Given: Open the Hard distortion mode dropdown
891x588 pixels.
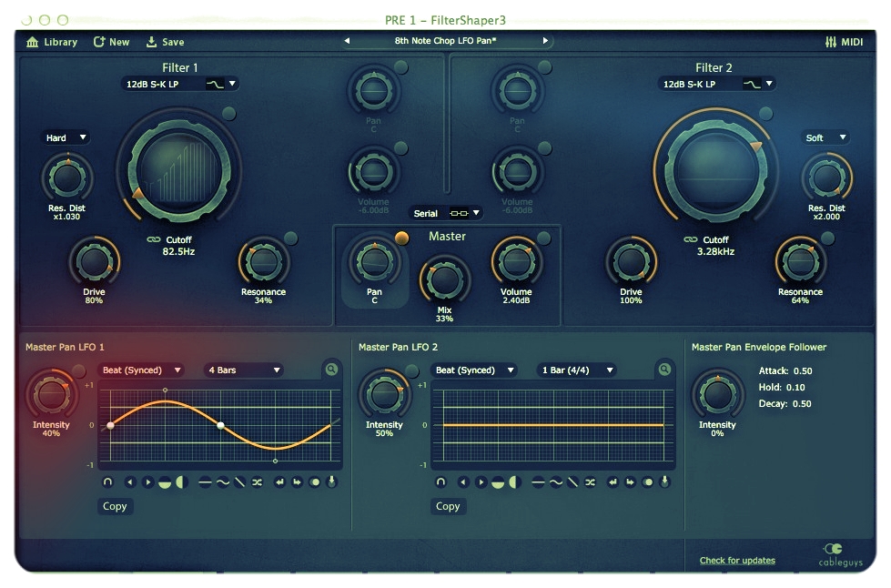Looking at the screenshot, I should (x=66, y=137).
